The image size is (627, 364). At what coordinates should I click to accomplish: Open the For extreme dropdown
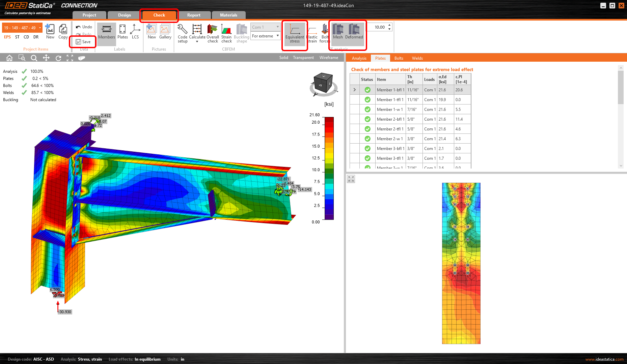pyautogui.click(x=266, y=36)
